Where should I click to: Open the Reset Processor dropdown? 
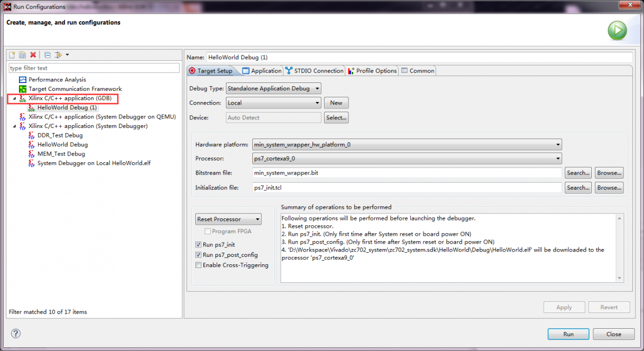pyautogui.click(x=228, y=219)
